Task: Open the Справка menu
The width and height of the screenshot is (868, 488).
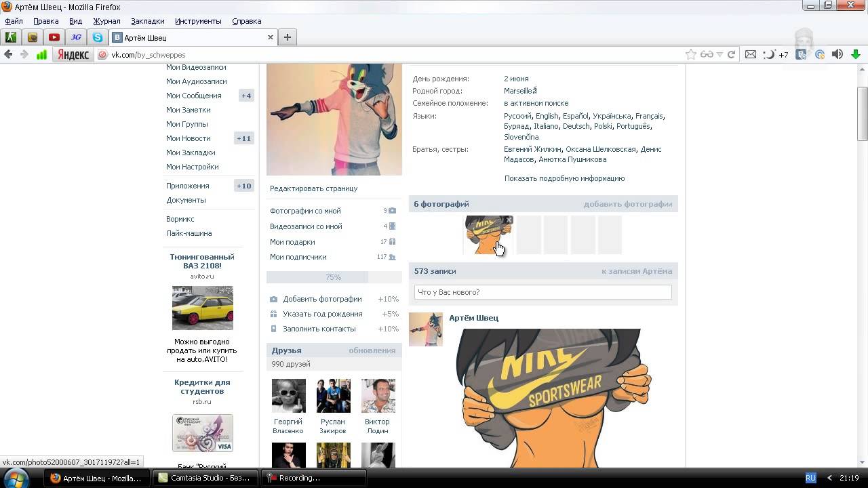Action: pos(247,21)
